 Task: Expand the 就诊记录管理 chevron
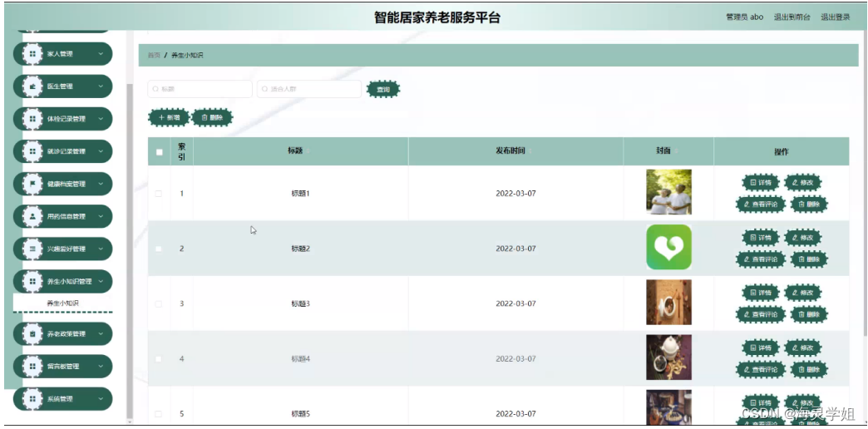pos(101,151)
